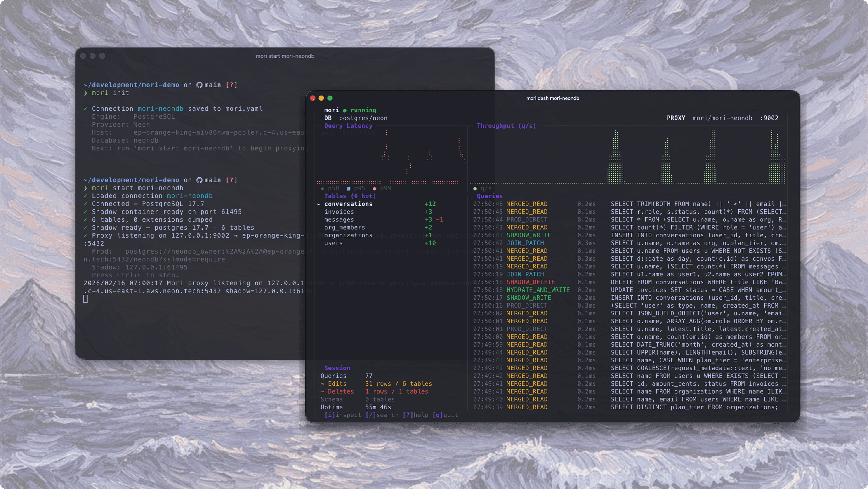Click the GitHub icon in the mori start prompt line
868x489 pixels.
199,180
